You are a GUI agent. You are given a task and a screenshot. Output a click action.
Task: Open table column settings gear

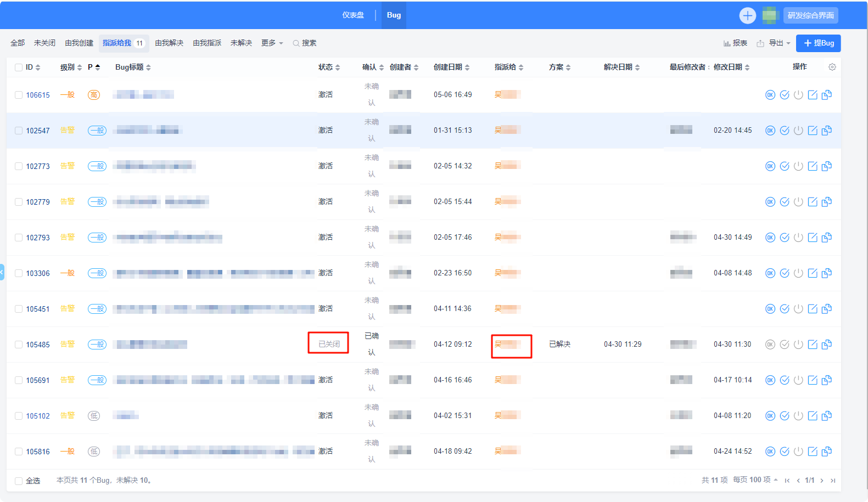(832, 67)
